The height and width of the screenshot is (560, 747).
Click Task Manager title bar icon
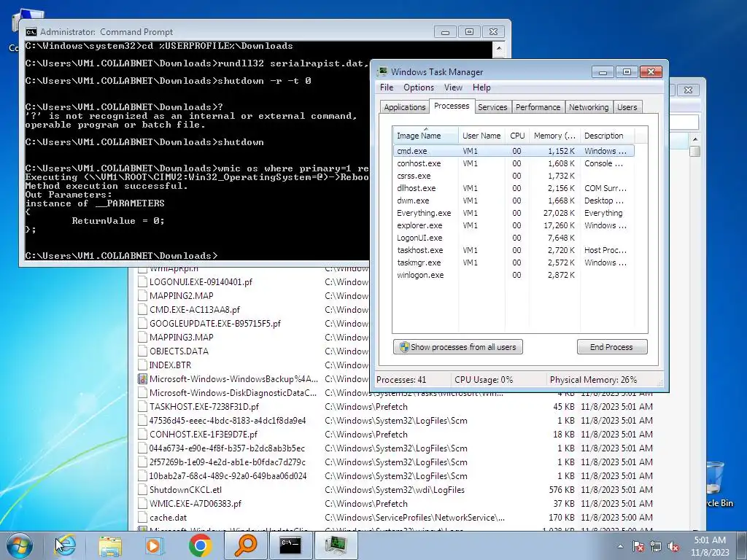pos(382,72)
